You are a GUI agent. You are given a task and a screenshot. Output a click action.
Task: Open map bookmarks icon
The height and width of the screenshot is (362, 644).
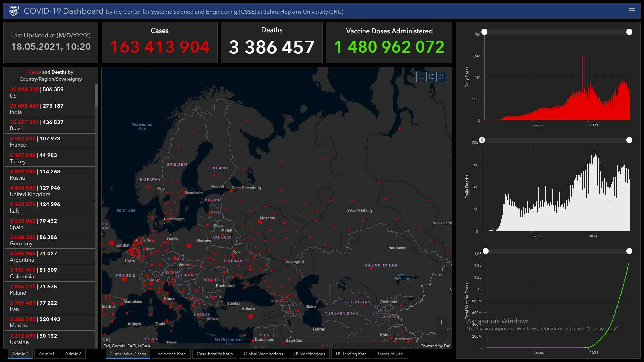pos(422,77)
